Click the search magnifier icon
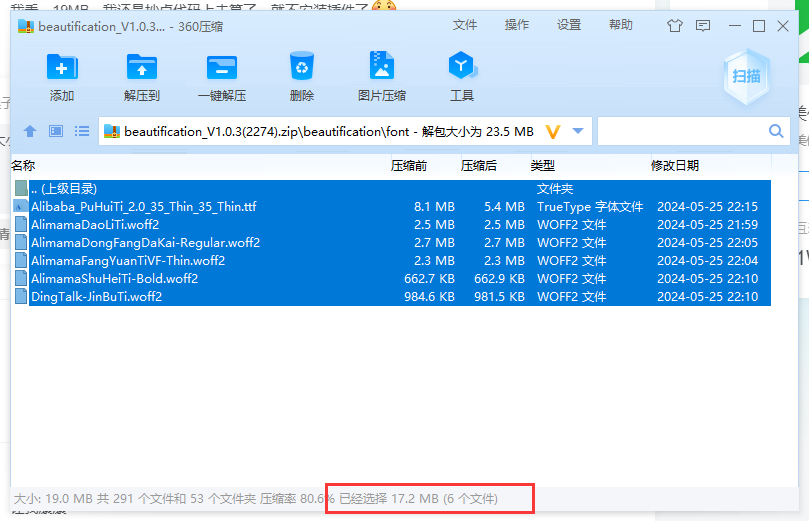The image size is (809, 521). (776, 131)
